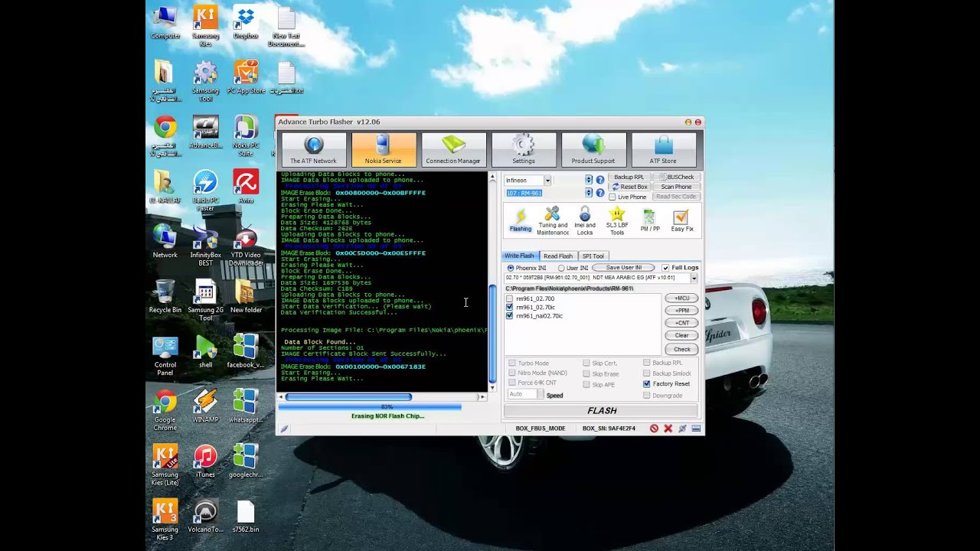Expand the firmware variant NDT MEA ARABIC dropdown
This screenshot has width=980, height=551.
click(x=694, y=278)
